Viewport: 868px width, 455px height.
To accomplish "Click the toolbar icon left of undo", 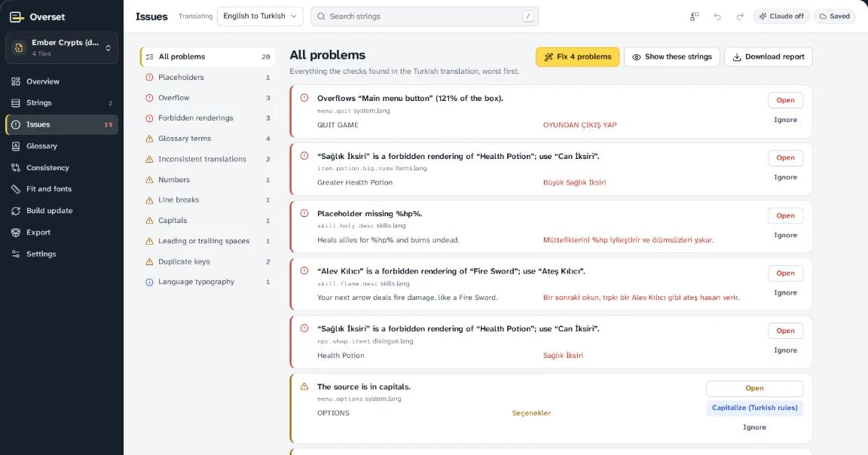I will click(694, 17).
